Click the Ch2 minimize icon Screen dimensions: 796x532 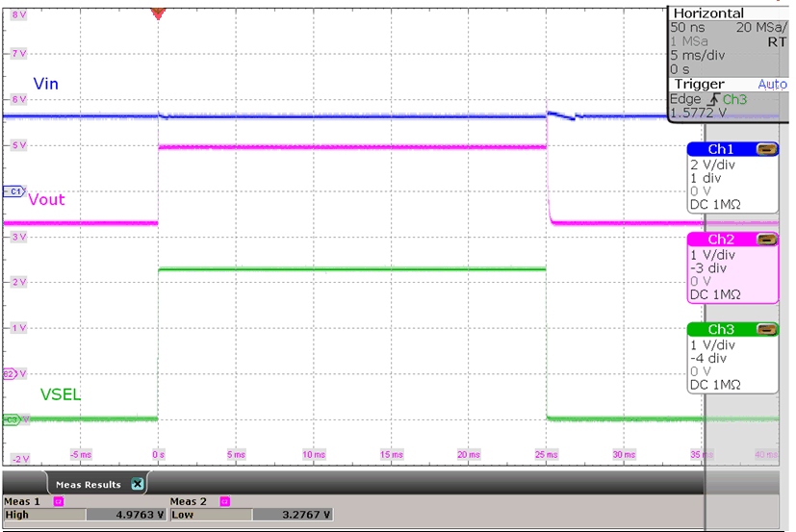pos(767,240)
